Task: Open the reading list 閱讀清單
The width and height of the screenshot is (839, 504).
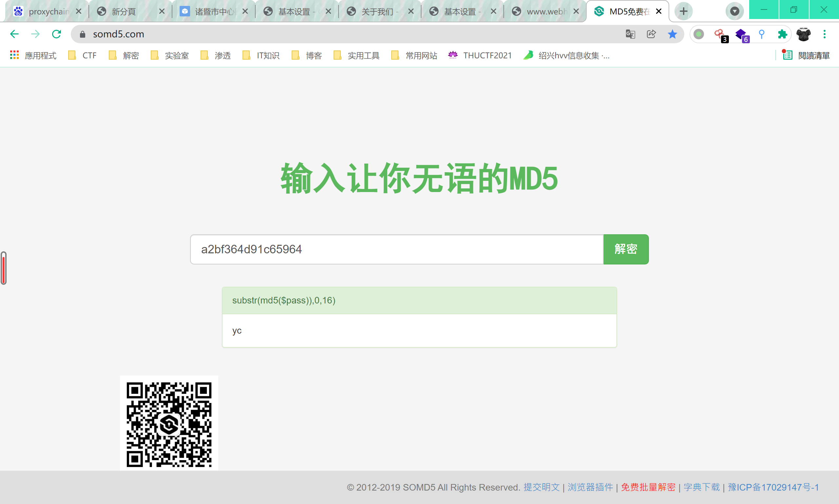Action: 806,55
